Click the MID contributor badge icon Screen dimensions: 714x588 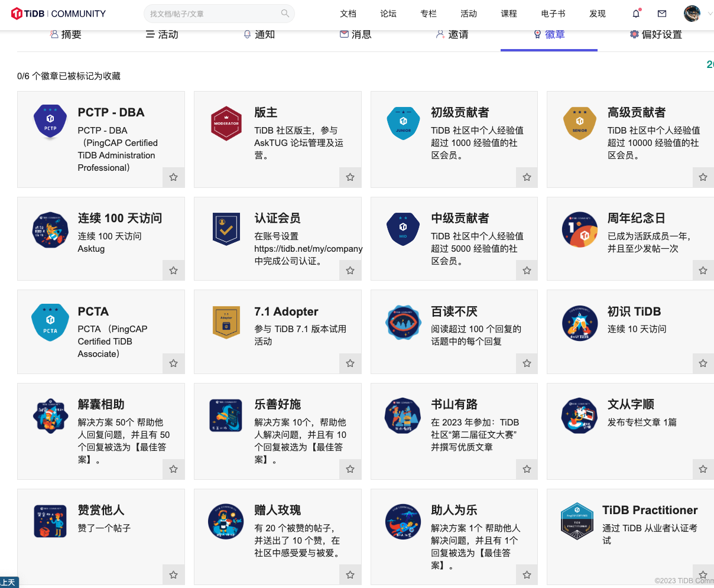403,229
